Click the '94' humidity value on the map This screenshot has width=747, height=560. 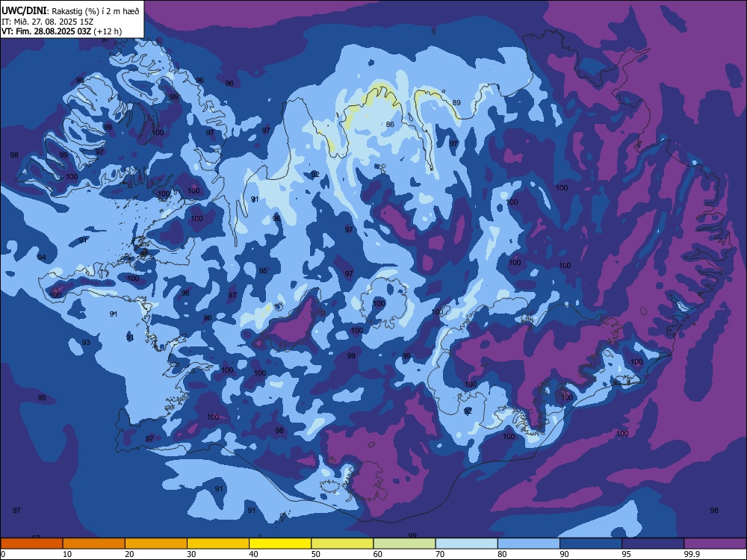42,258
